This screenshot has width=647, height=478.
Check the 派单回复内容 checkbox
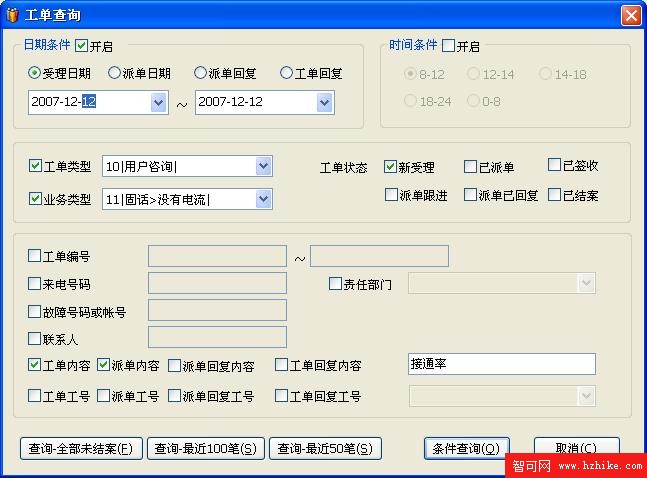coord(174,365)
